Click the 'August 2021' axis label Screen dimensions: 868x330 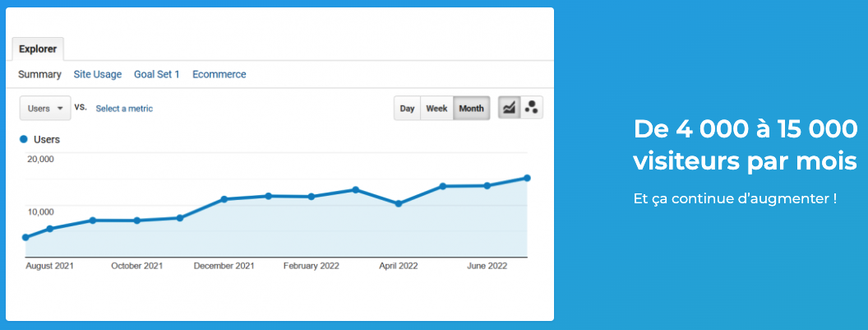click(x=50, y=266)
